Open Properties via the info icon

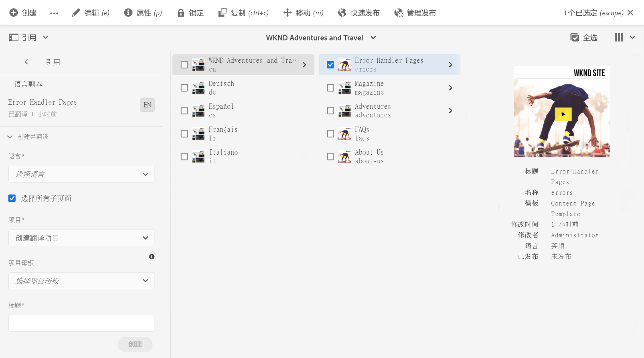[x=128, y=13]
